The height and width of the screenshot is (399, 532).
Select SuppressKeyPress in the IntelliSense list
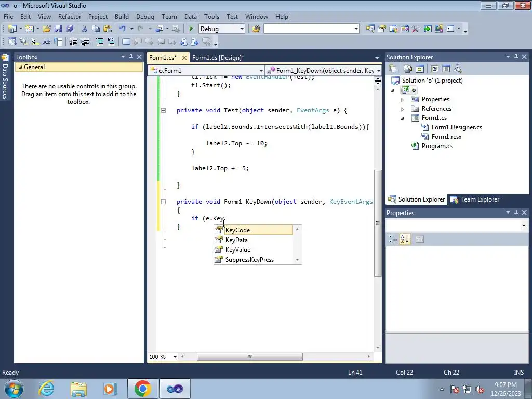click(254, 260)
